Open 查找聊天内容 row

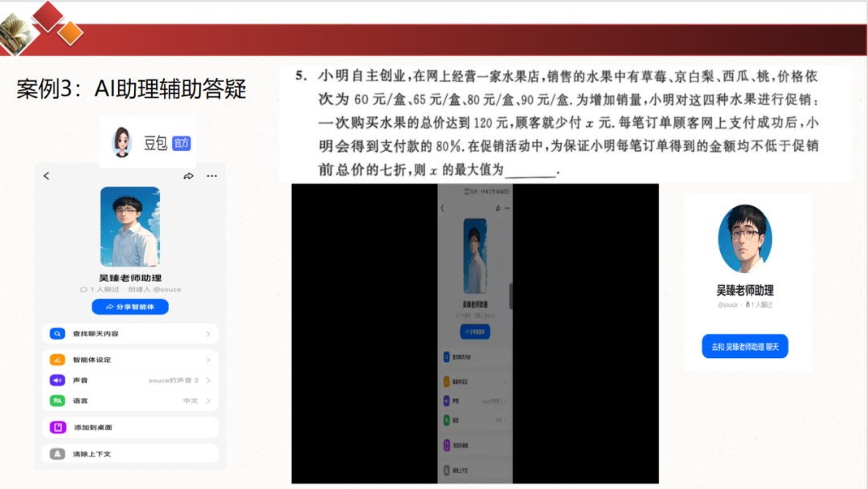[x=130, y=333]
